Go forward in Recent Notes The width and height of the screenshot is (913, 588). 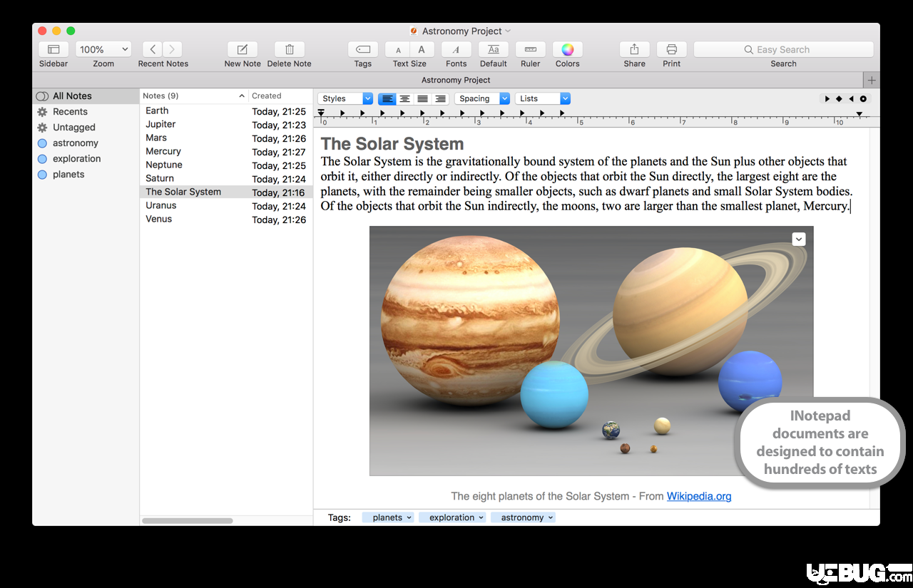pos(172,49)
